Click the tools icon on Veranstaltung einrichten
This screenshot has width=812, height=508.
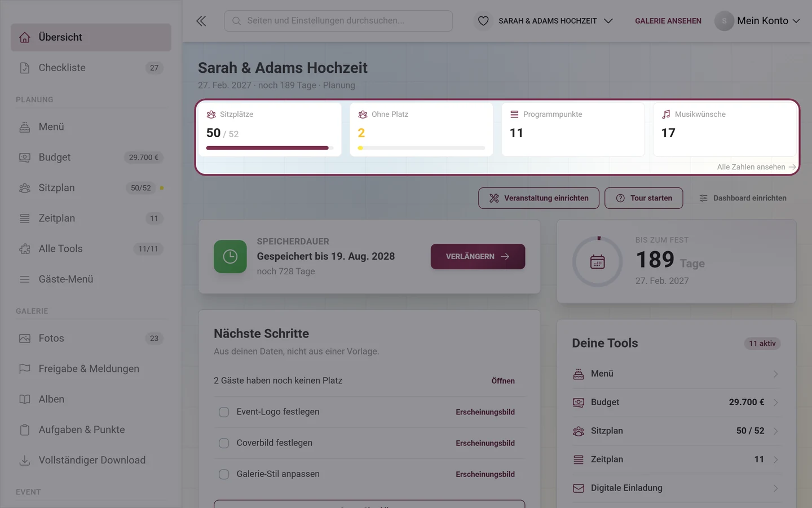[x=494, y=198]
